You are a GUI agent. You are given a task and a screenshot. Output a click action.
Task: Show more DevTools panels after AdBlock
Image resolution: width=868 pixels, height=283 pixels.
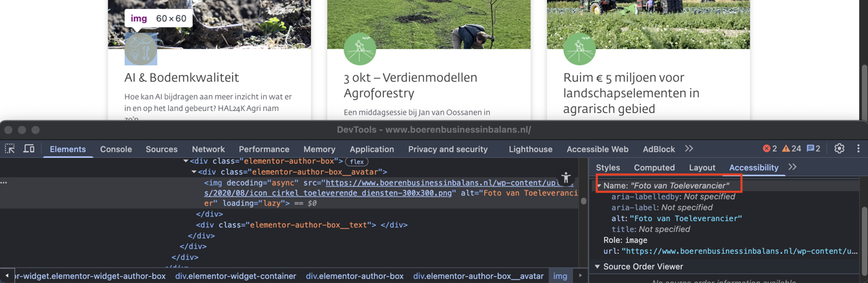[x=689, y=149]
